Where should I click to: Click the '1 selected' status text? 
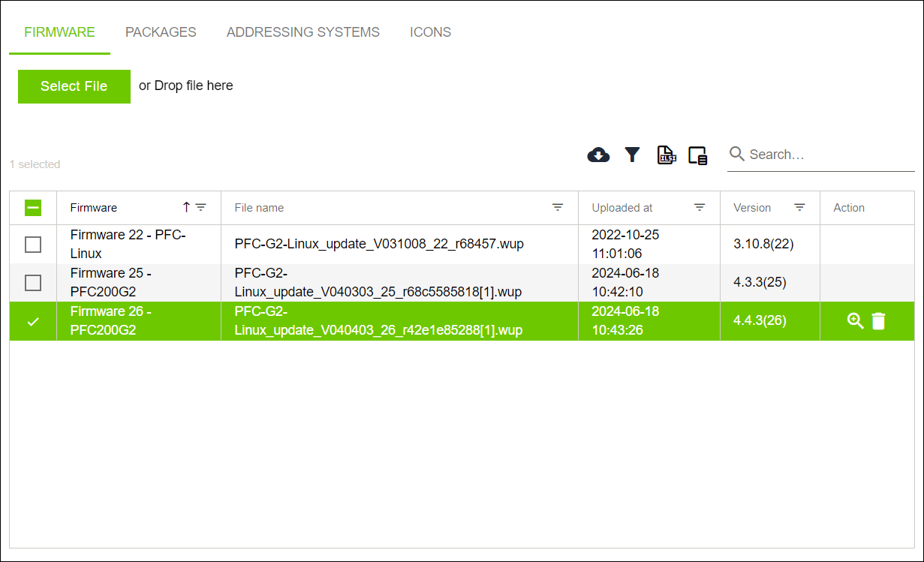[35, 164]
